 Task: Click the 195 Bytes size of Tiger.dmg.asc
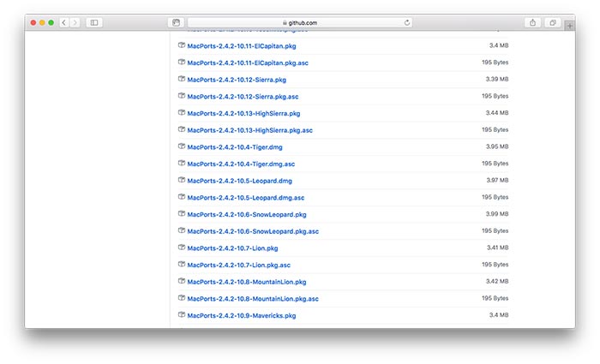(x=495, y=164)
